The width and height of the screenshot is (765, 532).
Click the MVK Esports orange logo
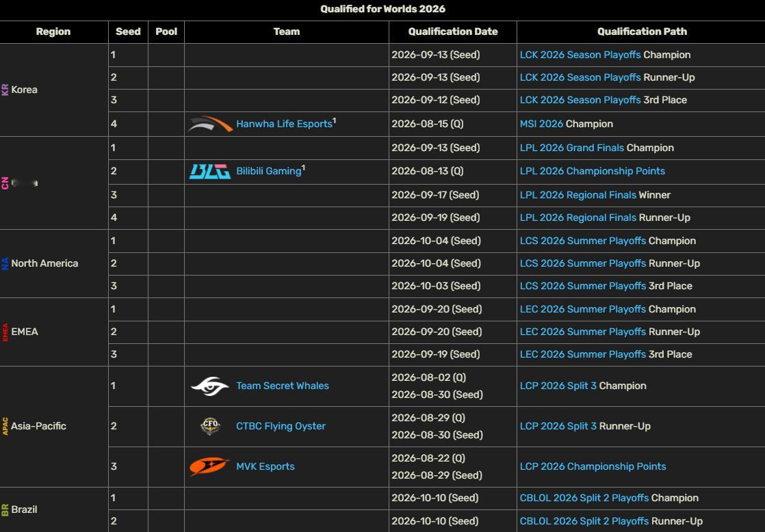[x=209, y=466]
